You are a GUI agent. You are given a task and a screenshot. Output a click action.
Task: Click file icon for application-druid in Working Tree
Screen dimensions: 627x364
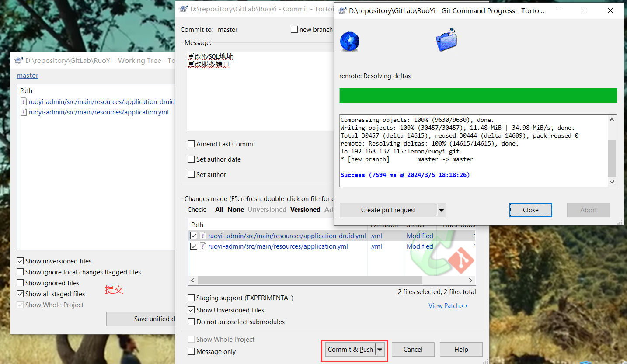click(24, 102)
